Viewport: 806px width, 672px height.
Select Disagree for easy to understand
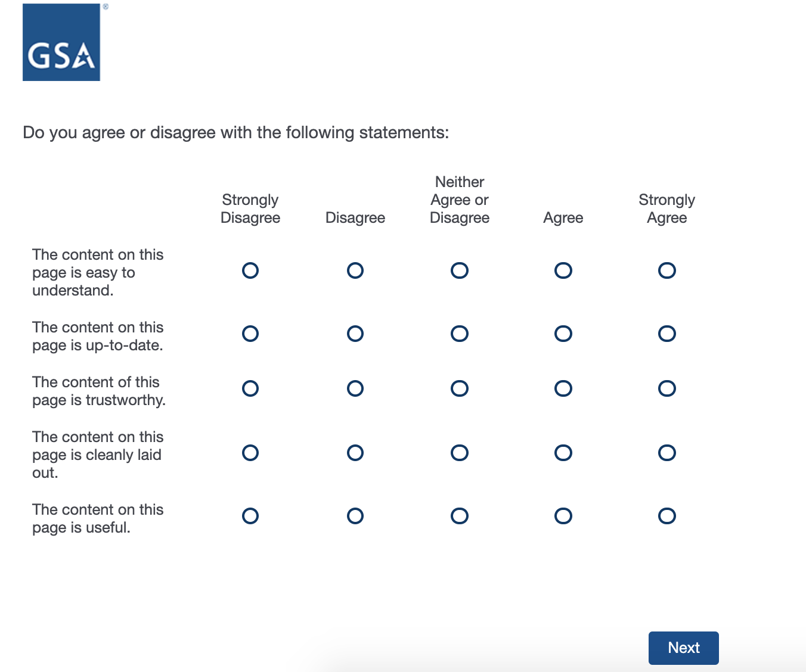pos(355,270)
